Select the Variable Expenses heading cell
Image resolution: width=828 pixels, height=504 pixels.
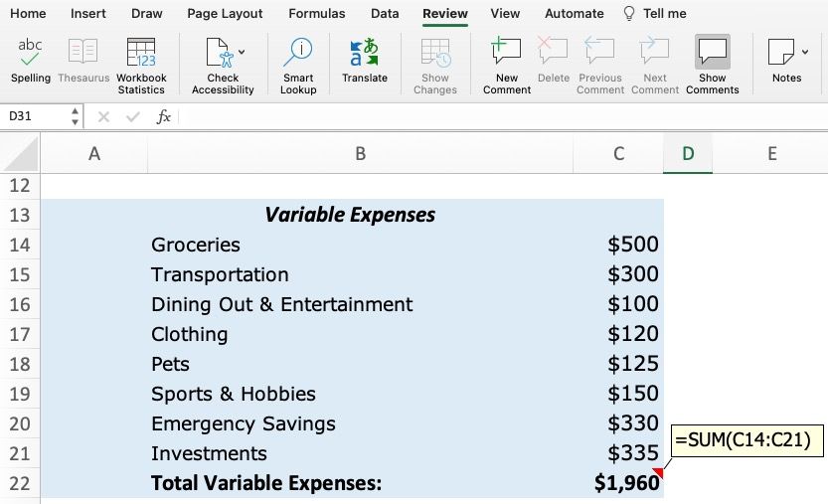(x=352, y=215)
